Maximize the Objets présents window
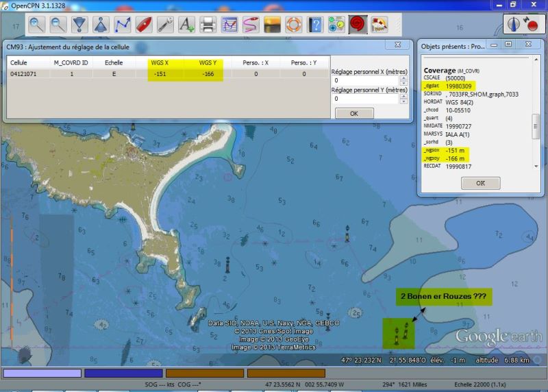This screenshot has width=548, height=392. coord(508,44)
